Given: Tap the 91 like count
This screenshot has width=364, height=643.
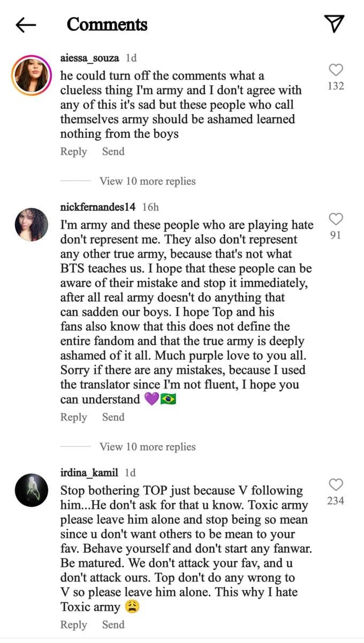Looking at the screenshot, I should click(x=336, y=235).
